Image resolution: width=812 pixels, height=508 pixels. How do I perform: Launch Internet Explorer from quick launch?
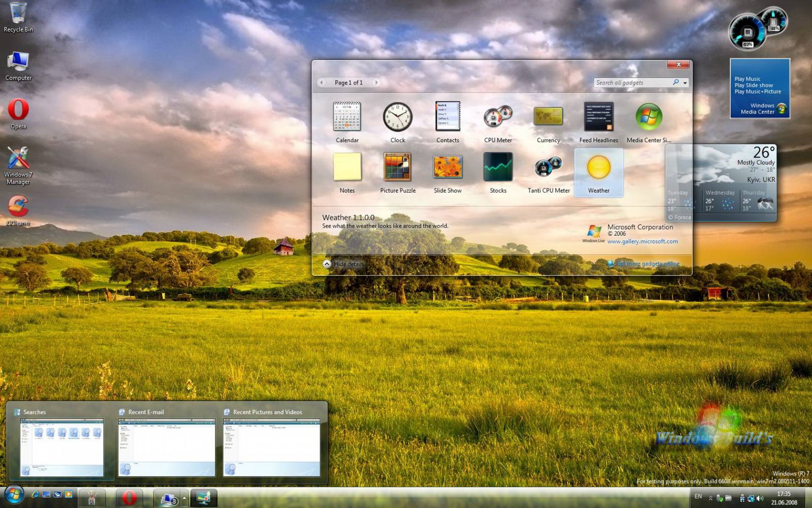click(x=36, y=494)
